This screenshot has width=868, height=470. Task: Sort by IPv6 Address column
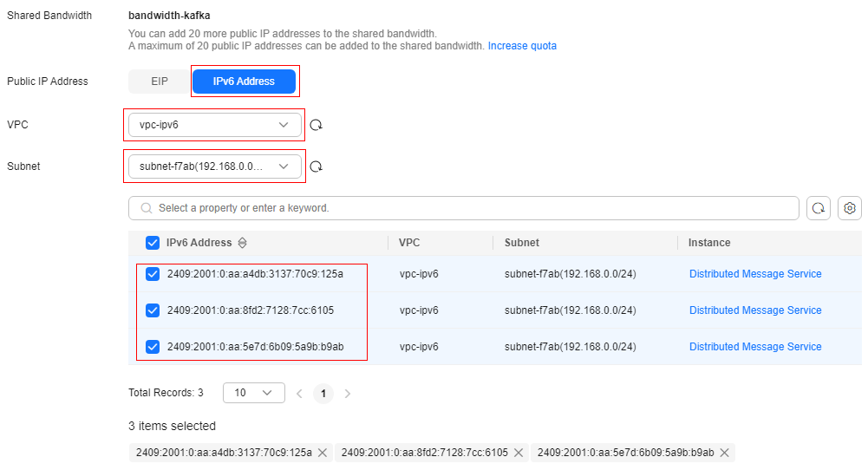pyautogui.click(x=243, y=243)
